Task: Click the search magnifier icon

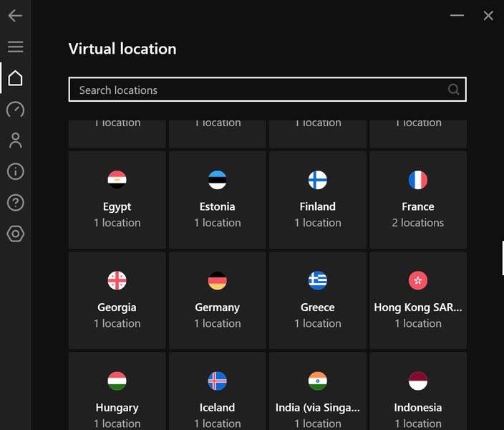Action: [453, 90]
